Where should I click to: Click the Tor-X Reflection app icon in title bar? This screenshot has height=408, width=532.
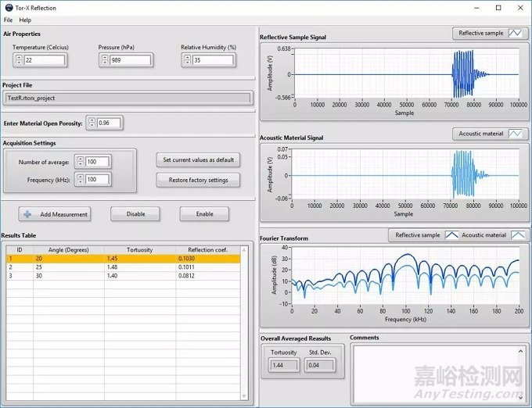tap(8, 7)
